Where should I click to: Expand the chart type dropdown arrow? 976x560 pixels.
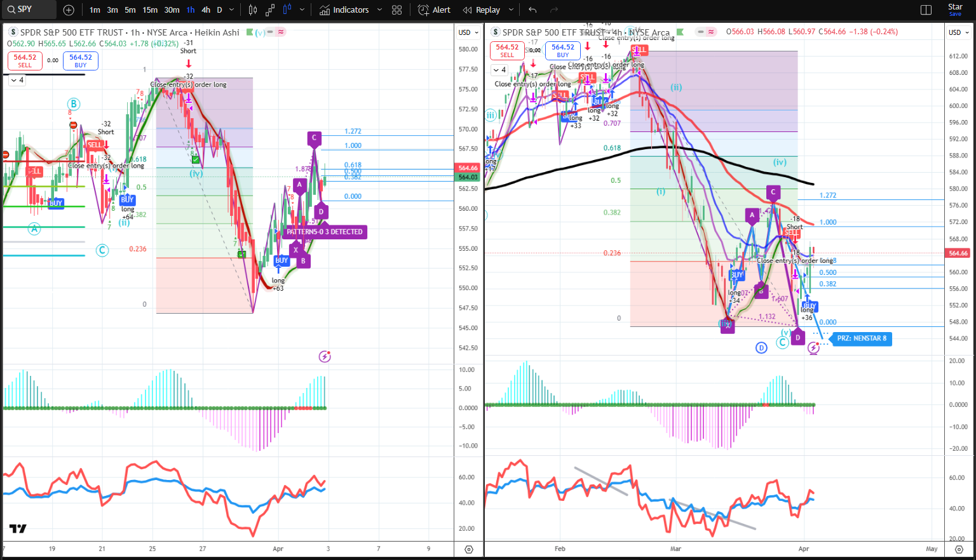(x=302, y=10)
